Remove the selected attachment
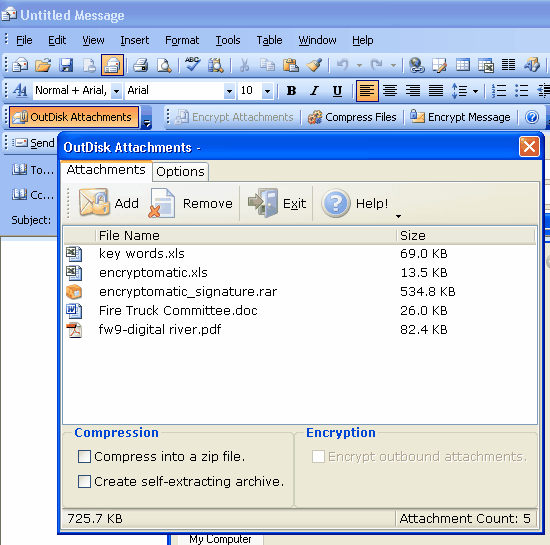Image resolution: width=550 pixels, height=545 pixels. coord(192,203)
